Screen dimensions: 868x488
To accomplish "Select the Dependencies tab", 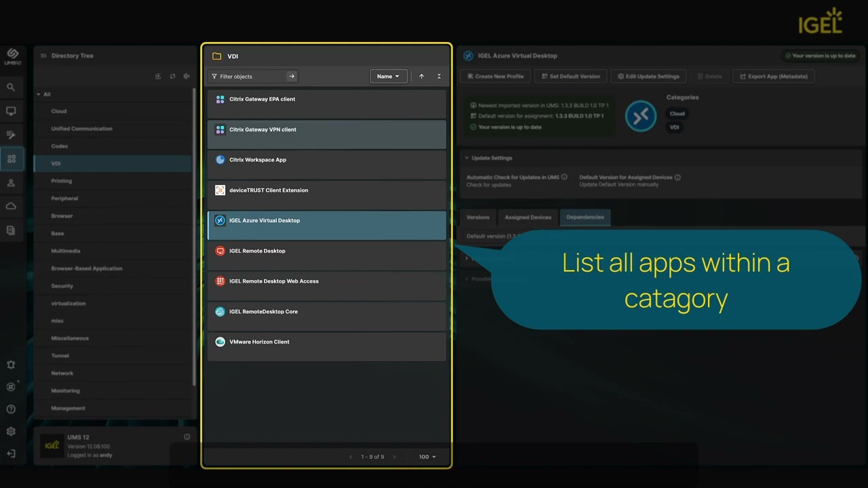I will click(585, 218).
